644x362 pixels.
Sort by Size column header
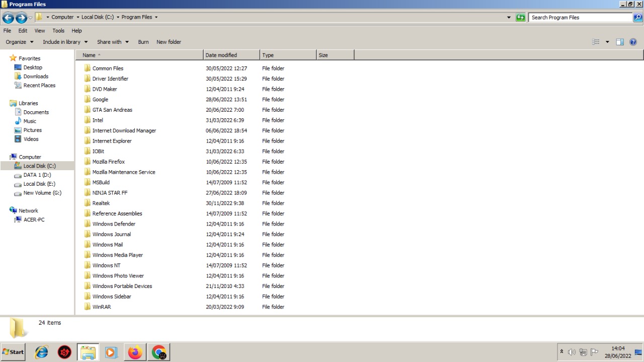[336, 55]
